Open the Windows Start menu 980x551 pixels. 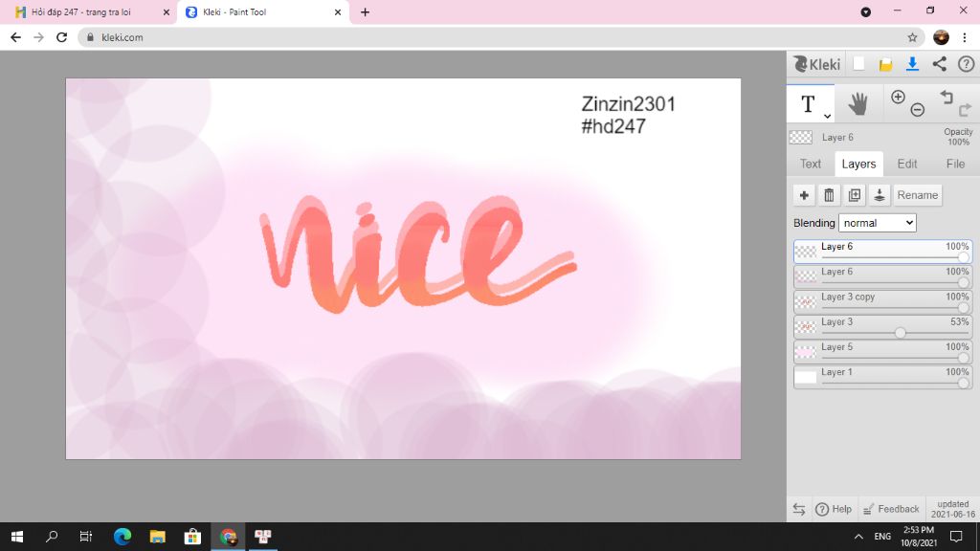pos(17,537)
